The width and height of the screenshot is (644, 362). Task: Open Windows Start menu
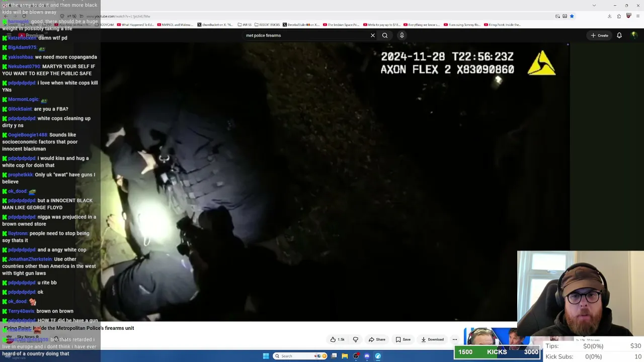tap(266, 356)
